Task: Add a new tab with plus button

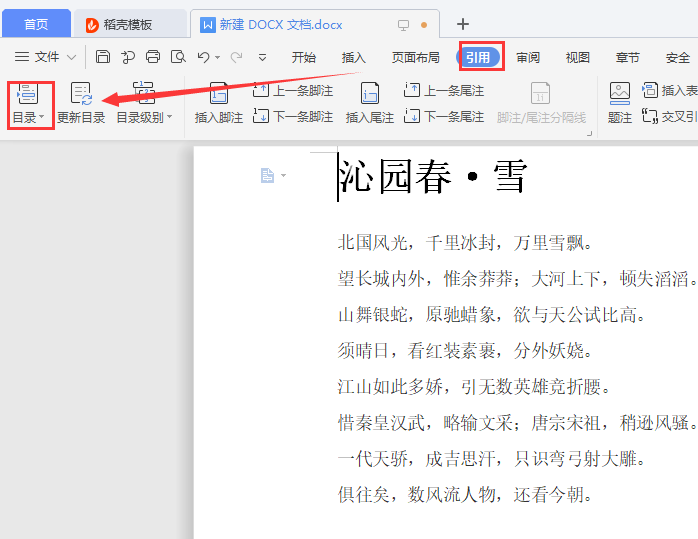Action: [462, 24]
